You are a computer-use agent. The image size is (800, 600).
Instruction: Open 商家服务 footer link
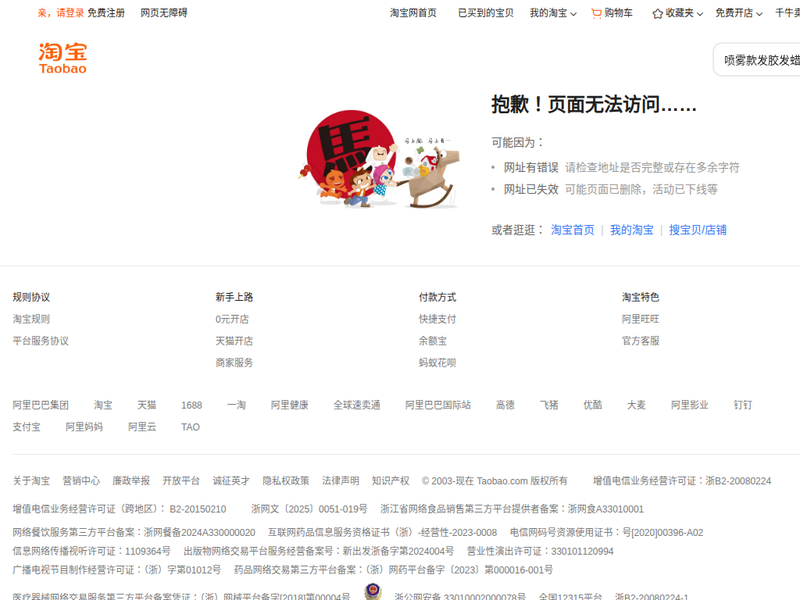coord(234,363)
